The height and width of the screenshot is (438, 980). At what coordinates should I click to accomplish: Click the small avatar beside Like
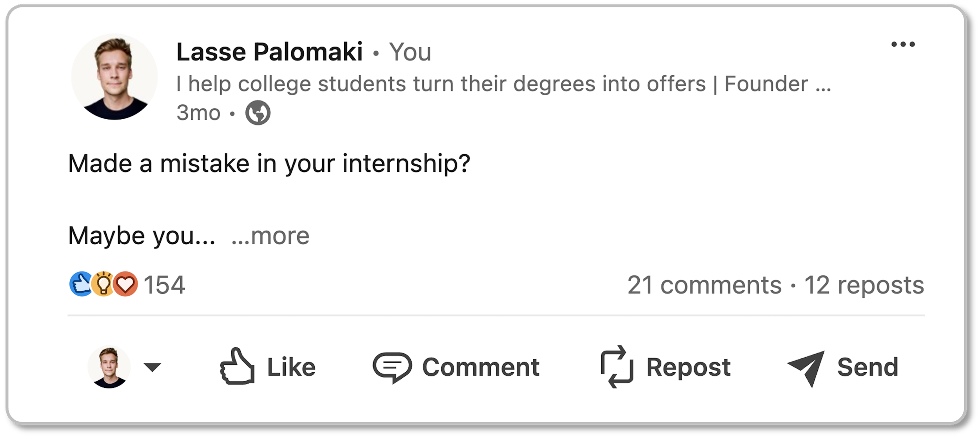109,367
